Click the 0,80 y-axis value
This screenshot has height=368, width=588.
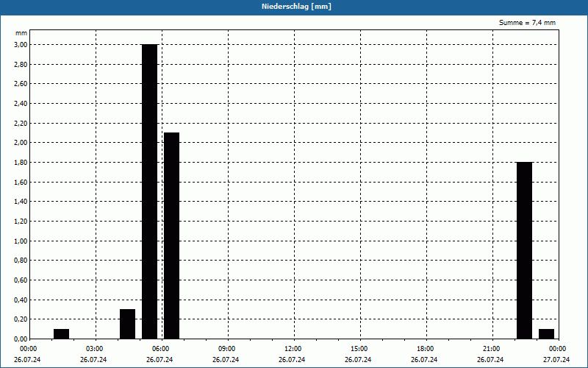[21, 261]
